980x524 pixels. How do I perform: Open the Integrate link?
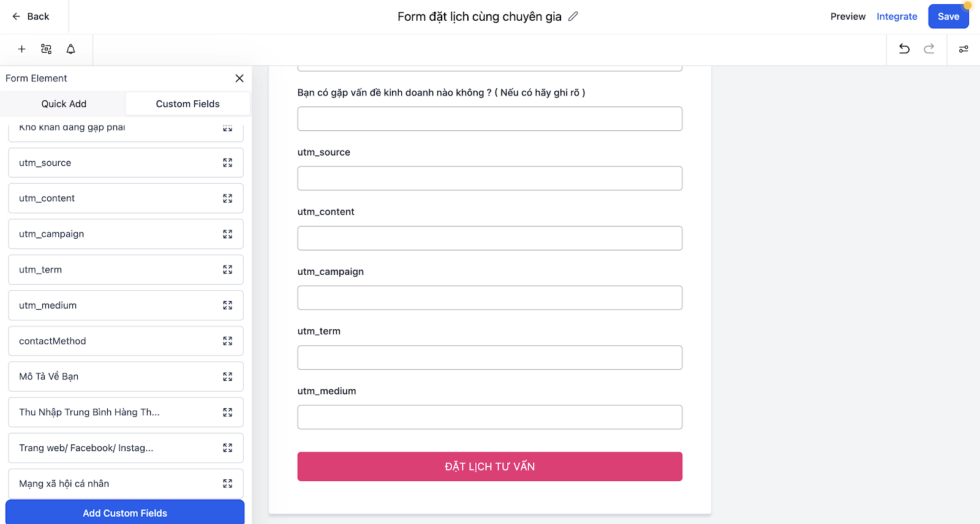tap(897, 17)
